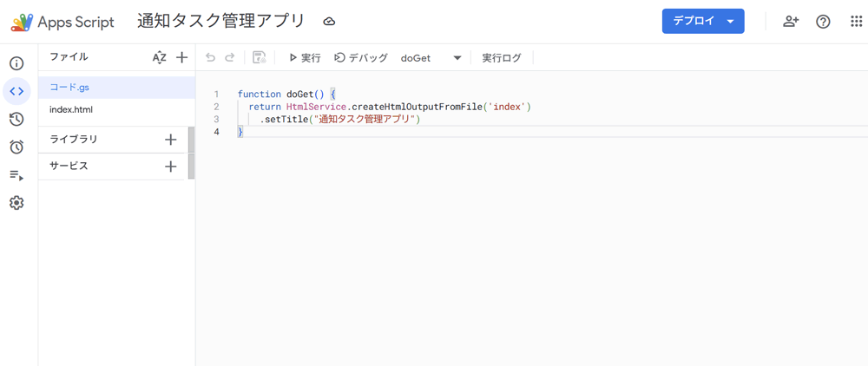The height and width of the screenshot is (366, 868).
Task: Click the redo arrow in toolbar
Action: (230, 57)
